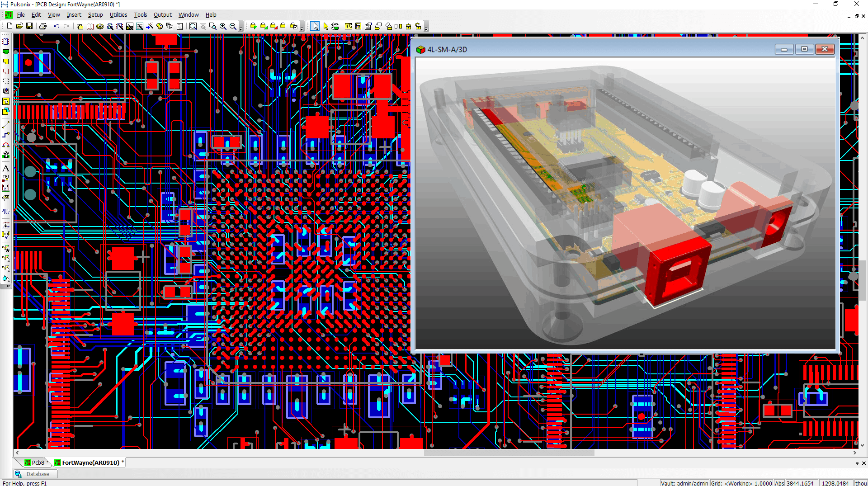Expand the rightmost toolbar options arrow
The height and width of the screenshot is (486, 868).
426,27
